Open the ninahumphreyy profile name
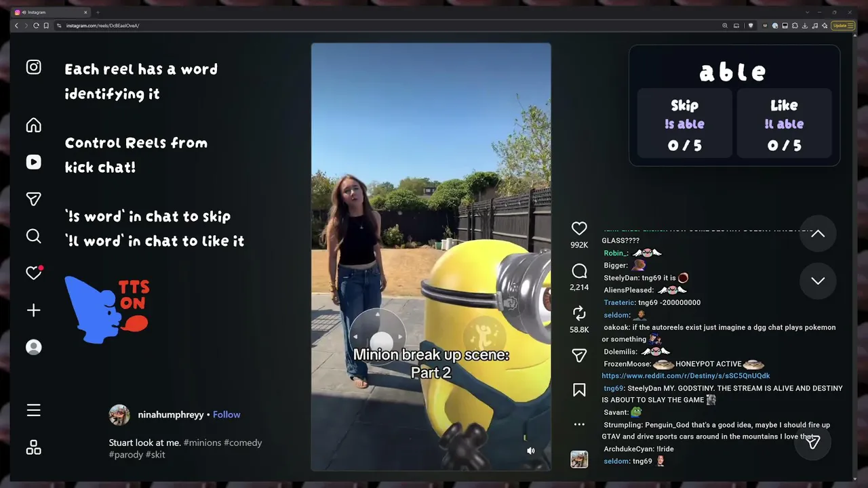 coord(170,415)
